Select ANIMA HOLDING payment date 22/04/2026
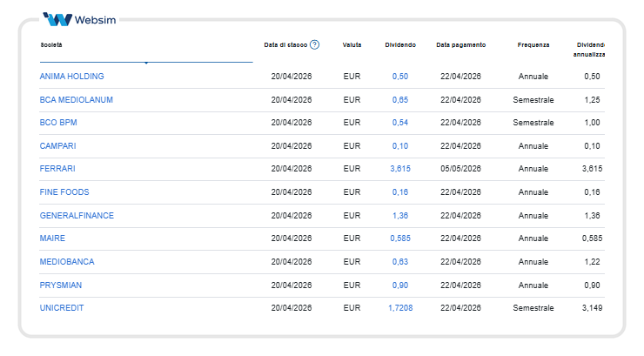Screen dimensions: 644x356 coord(461,77)
